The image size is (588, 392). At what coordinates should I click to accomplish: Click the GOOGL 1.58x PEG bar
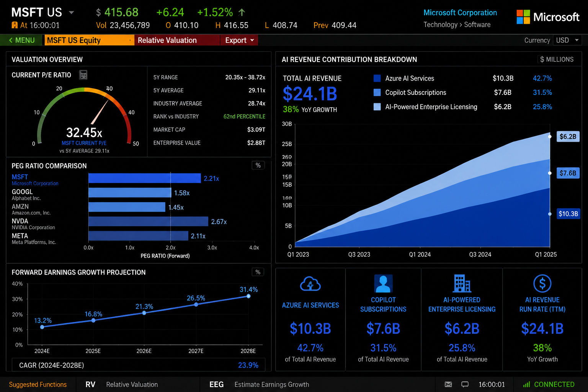[x=130, y=193]
